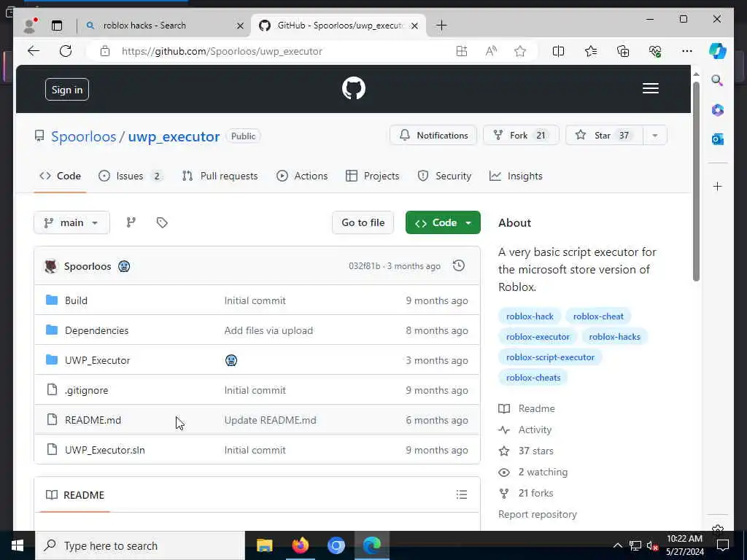
Task: Close the roblox hacks Search tab
Action: [241, 26]
